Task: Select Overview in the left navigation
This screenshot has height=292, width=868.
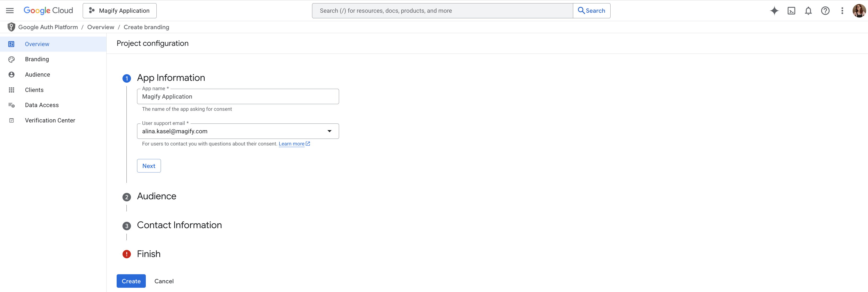Action: tap(37, 44)
